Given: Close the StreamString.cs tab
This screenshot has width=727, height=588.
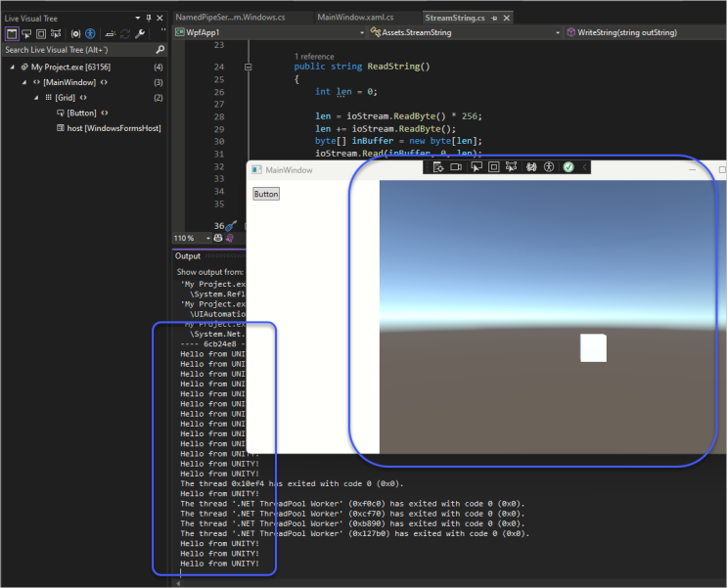Looking at the screenshot, I should 507,18.
